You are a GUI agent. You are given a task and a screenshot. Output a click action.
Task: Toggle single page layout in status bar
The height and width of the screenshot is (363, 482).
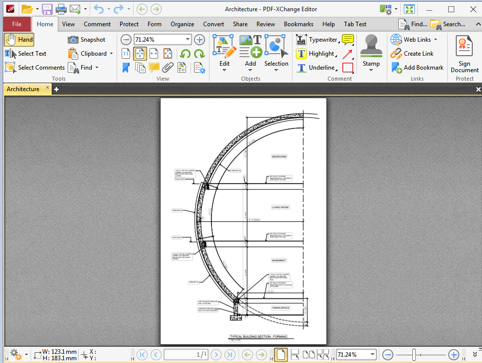[281, 355]
